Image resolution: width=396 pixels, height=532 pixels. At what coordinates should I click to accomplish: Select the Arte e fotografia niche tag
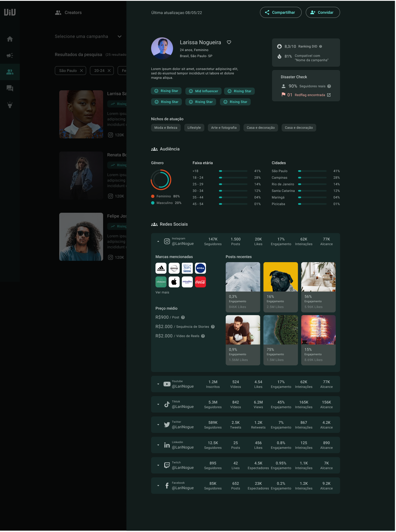tap(224, 128)
